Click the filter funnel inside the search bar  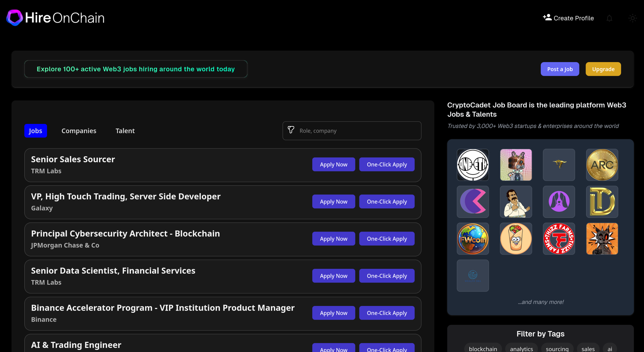coord(291,130)
